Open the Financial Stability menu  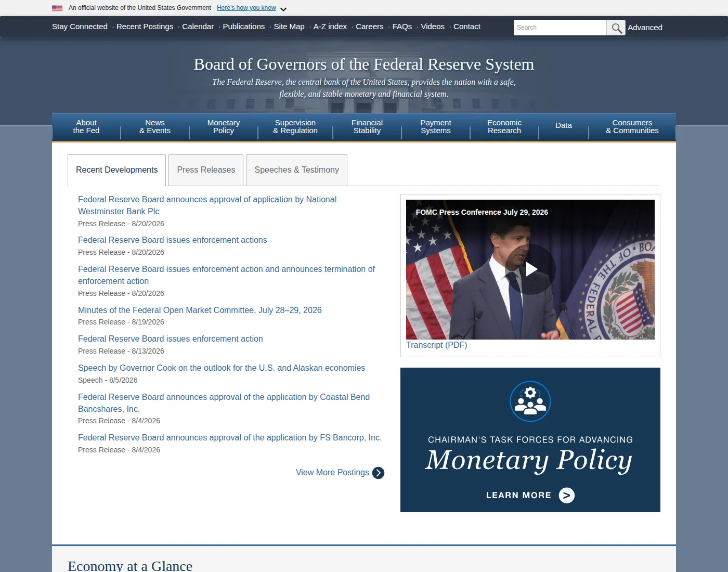(367, 127)
